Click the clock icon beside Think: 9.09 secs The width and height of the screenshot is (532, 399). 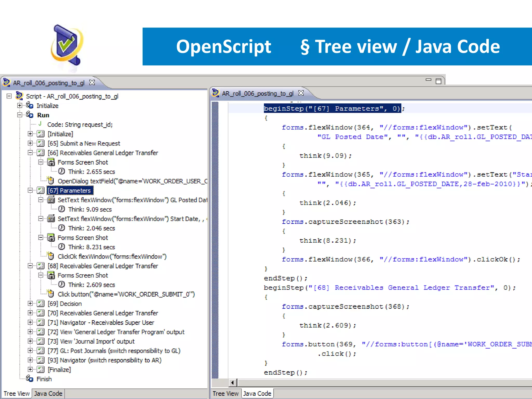pos(62,209)
